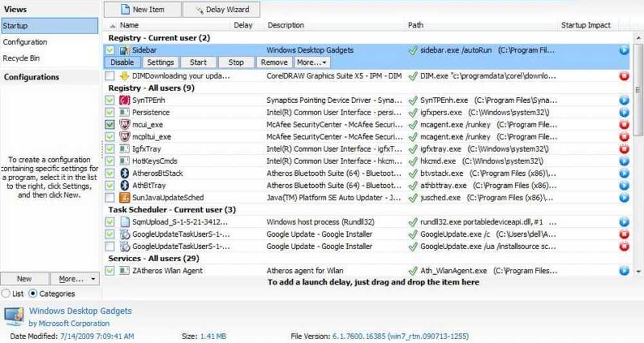Uncheck the SynTPEnh checkbox
This screenshot has height=343, width=644.
(x=109, y=100)
